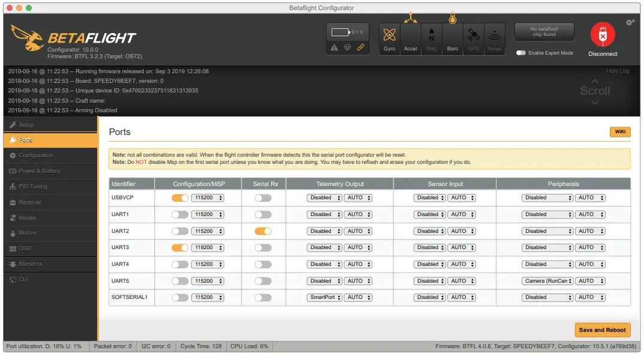Click the Baro sensor icon
The height and width of the screenshot is (356, 644).
(x=452, y=18)
